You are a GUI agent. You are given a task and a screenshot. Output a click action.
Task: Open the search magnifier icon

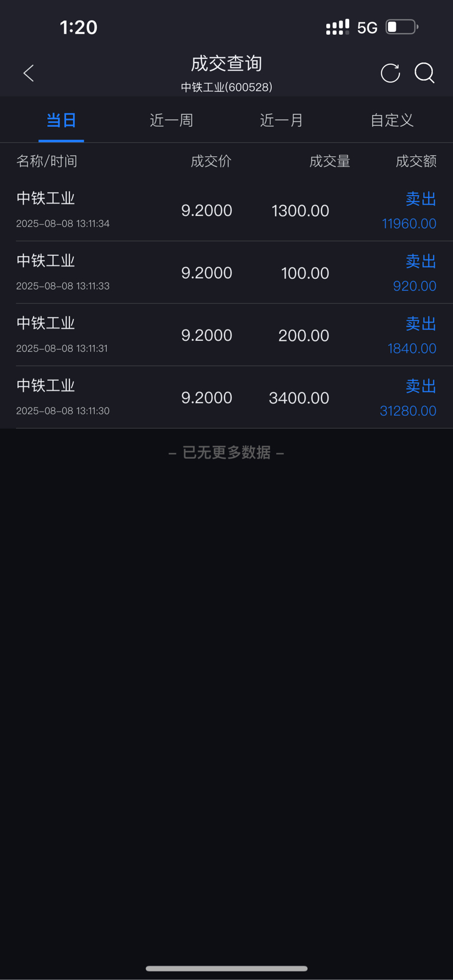point(425,73)
